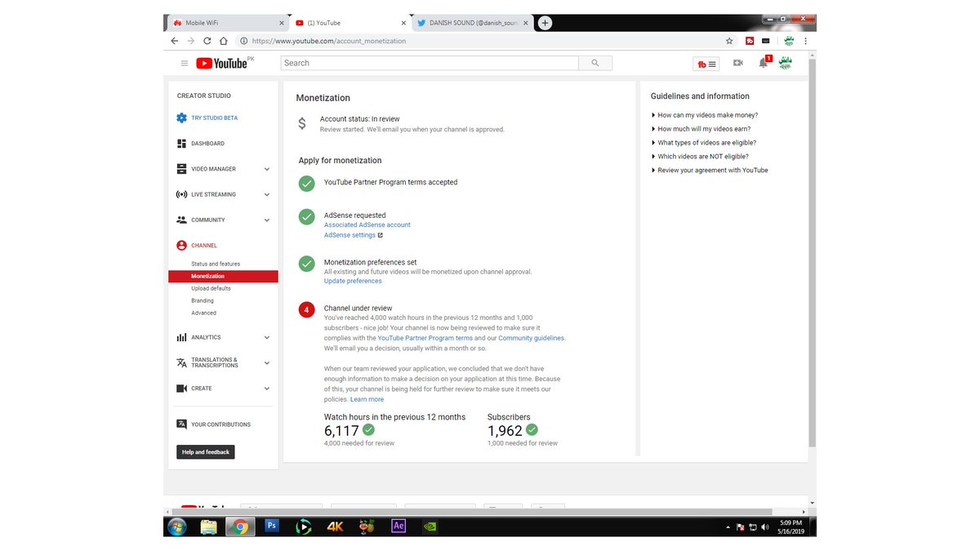Open the Associated AdSense account link
Viewport: 980px width, 551px height.
(367, 224)
